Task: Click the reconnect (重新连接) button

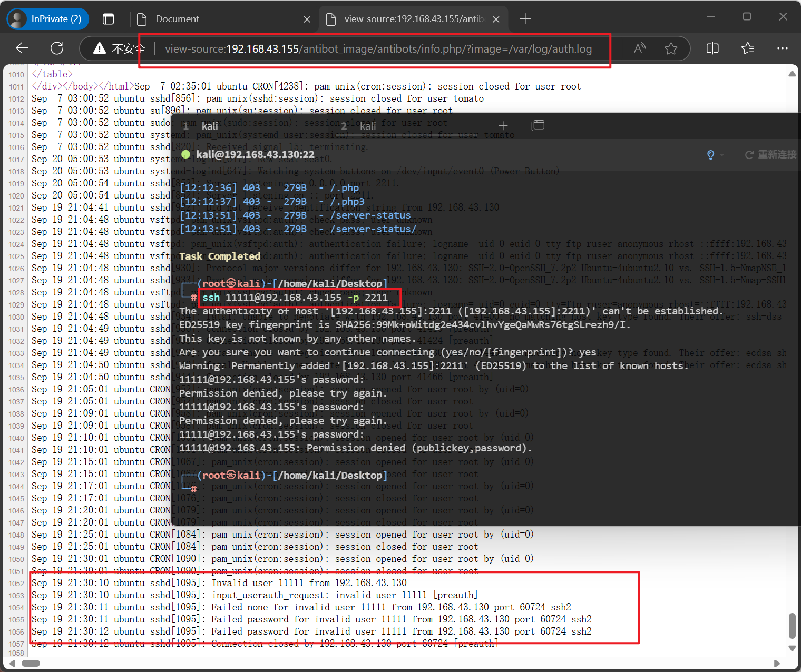Action: coord(770,155)
